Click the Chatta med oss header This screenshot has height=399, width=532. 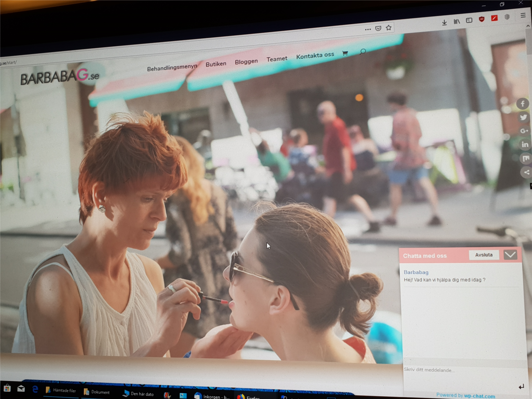click(425, 256)
